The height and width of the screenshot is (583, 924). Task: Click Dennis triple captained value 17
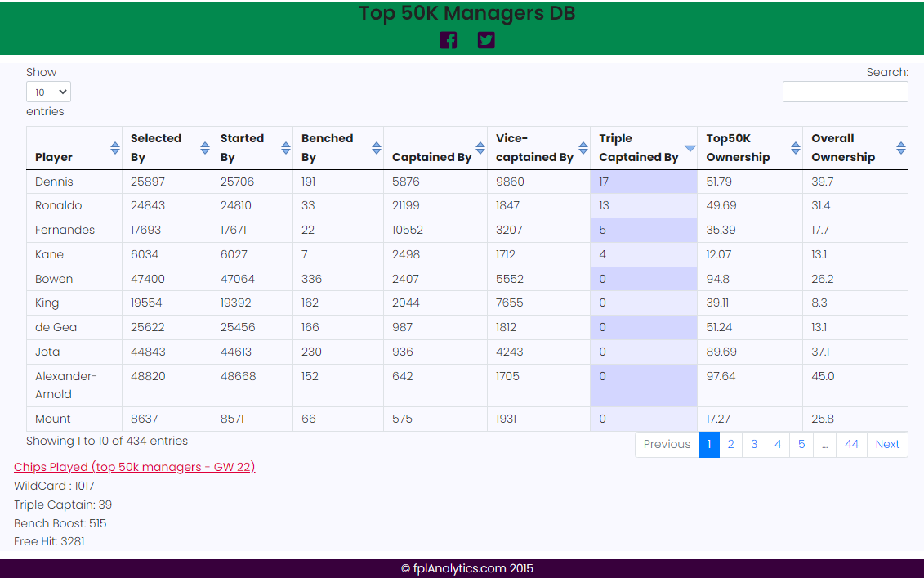pos(604,182)
